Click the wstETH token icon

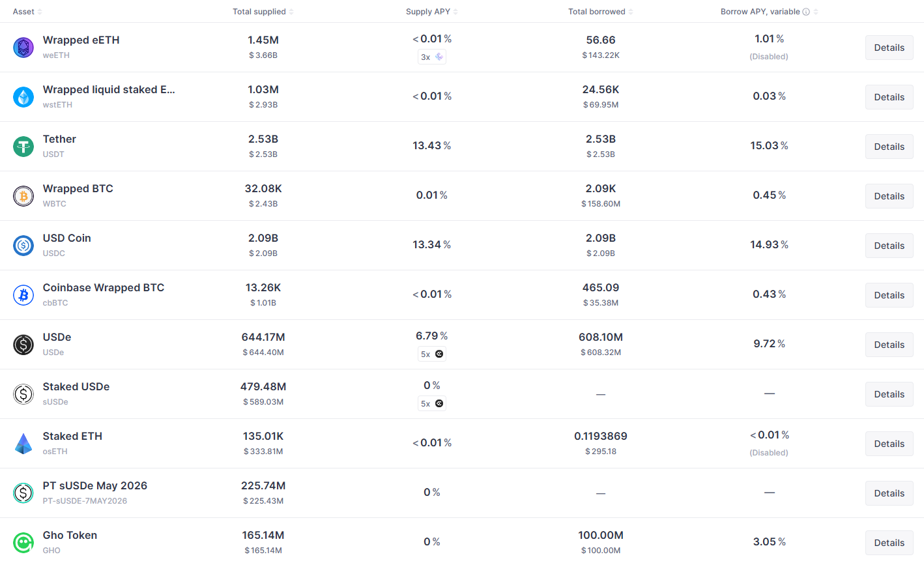[x=23, y=97]
